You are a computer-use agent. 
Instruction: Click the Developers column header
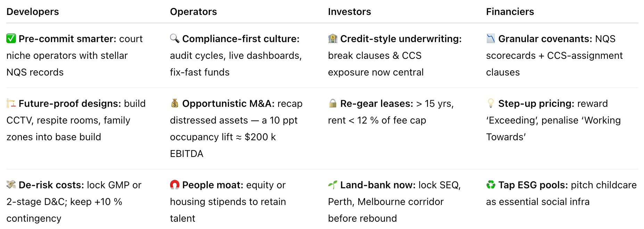(33, 12)
